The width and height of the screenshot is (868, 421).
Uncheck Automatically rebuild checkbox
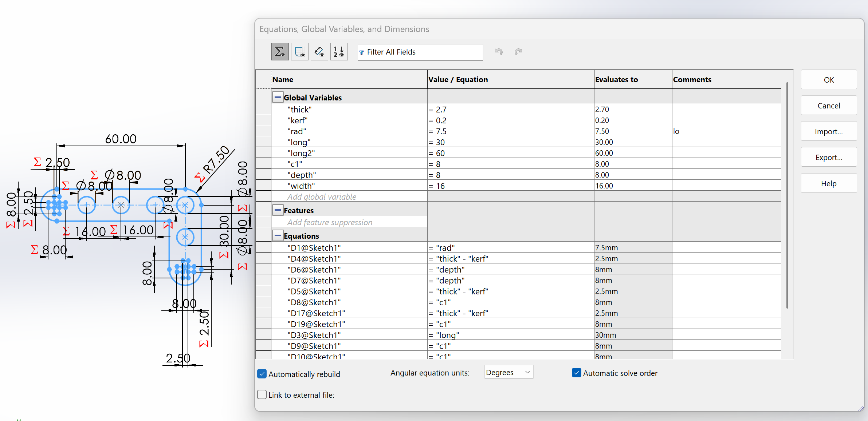point(262,374)
